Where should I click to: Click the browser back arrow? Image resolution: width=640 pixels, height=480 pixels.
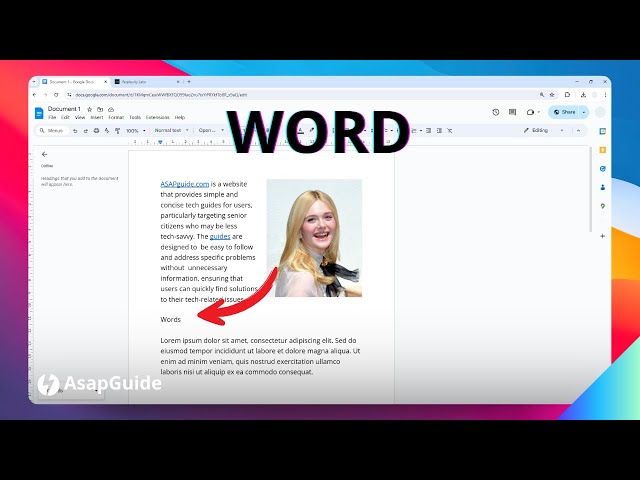click(x=35, y=95)
